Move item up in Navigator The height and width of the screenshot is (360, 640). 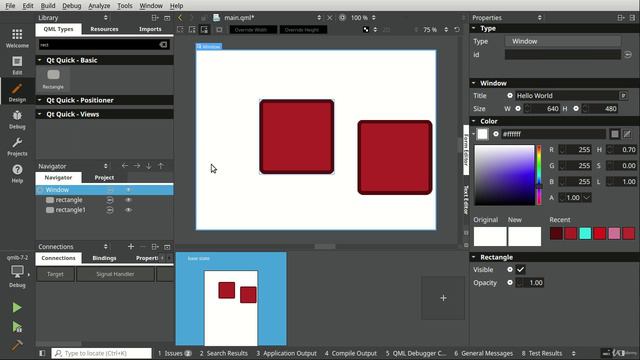click(x=161, y=166)
